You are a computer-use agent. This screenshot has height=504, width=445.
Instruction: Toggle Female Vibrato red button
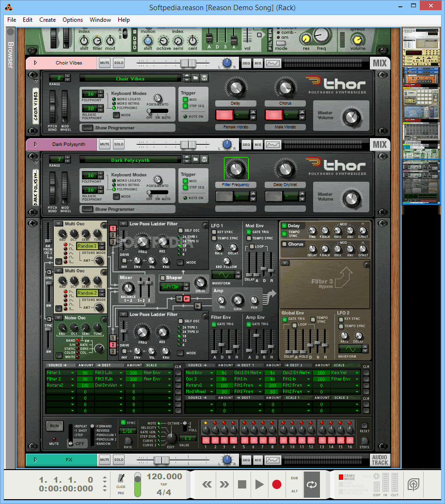tap(224, 115)
